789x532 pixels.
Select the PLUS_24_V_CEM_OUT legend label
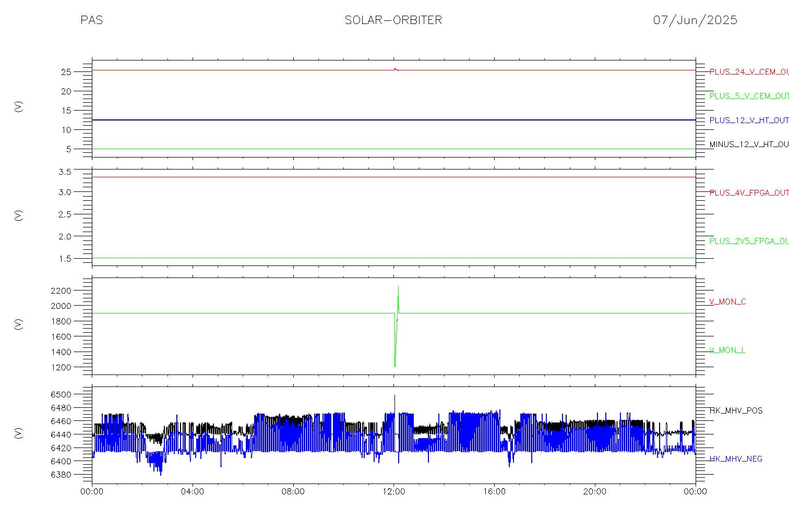(x=749, y=72)
